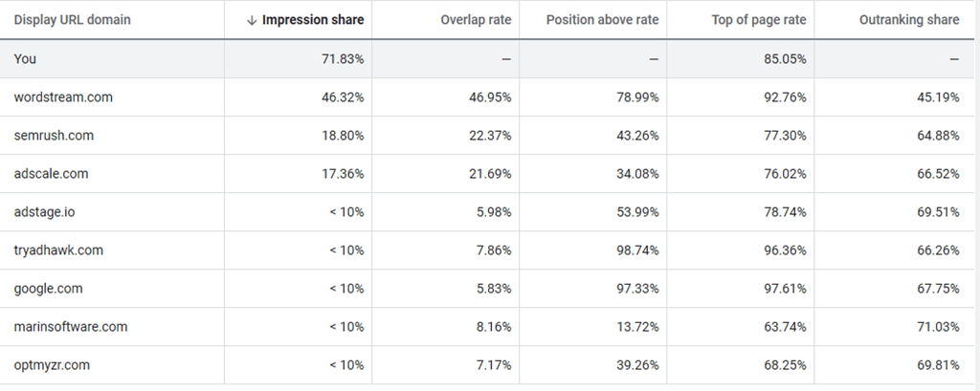Sort by Top of page rate
The height and width of the screenshot is (391, 980).
tap(760, 20)
